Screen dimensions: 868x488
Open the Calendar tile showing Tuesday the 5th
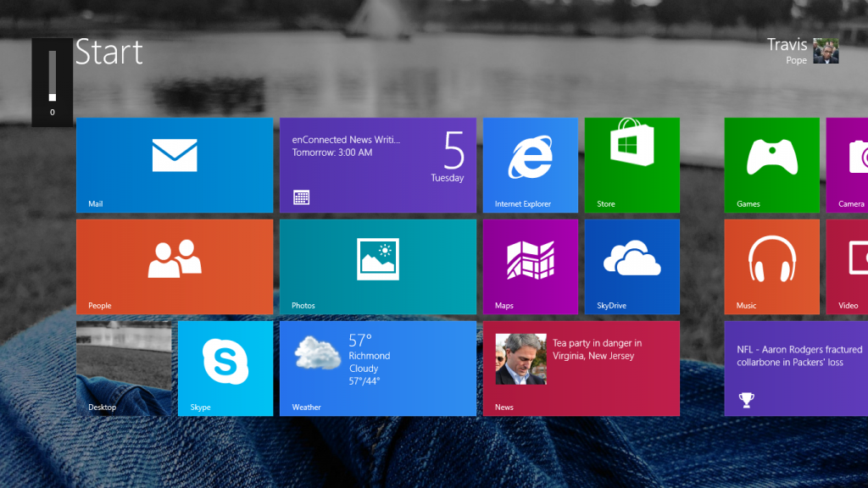[x=377, y=165]
